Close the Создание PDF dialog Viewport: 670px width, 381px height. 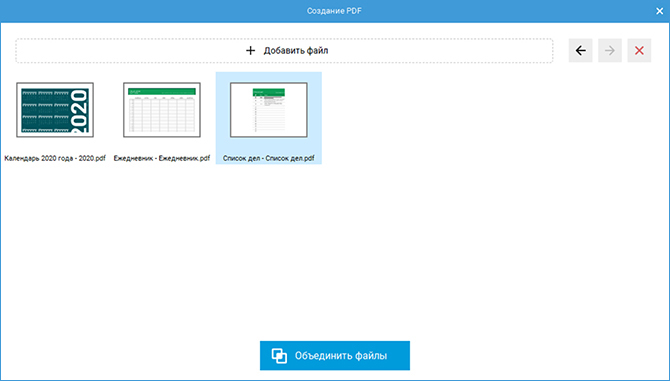659,12
